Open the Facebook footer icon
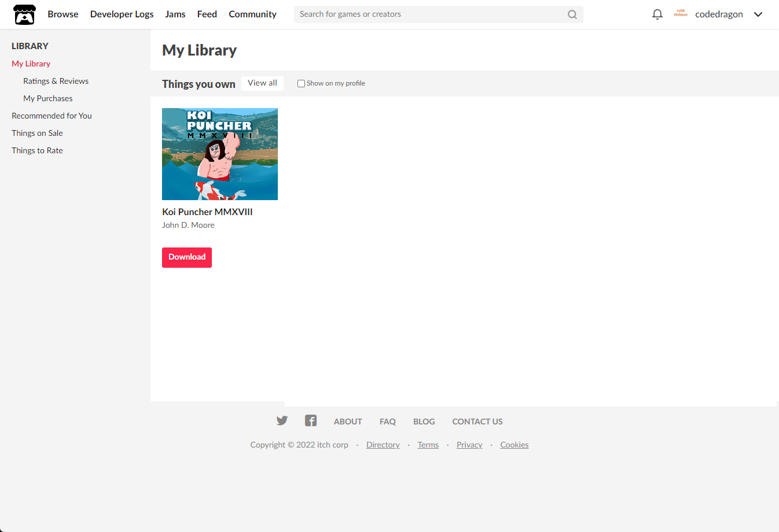 point(311,420)
